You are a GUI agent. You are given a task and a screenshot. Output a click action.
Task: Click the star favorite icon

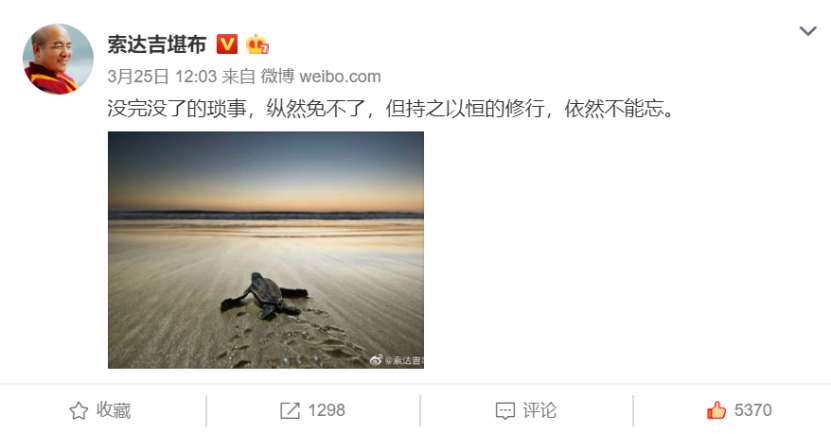[x=78, y=411]
